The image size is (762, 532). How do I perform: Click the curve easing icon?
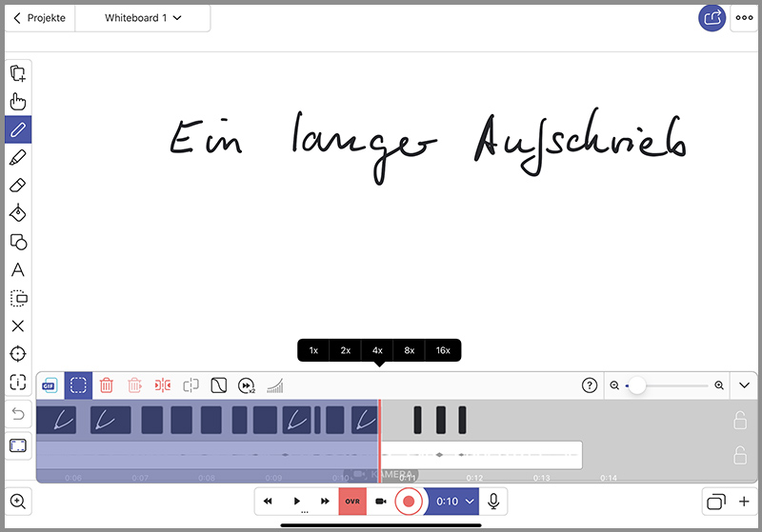(219, 385)
